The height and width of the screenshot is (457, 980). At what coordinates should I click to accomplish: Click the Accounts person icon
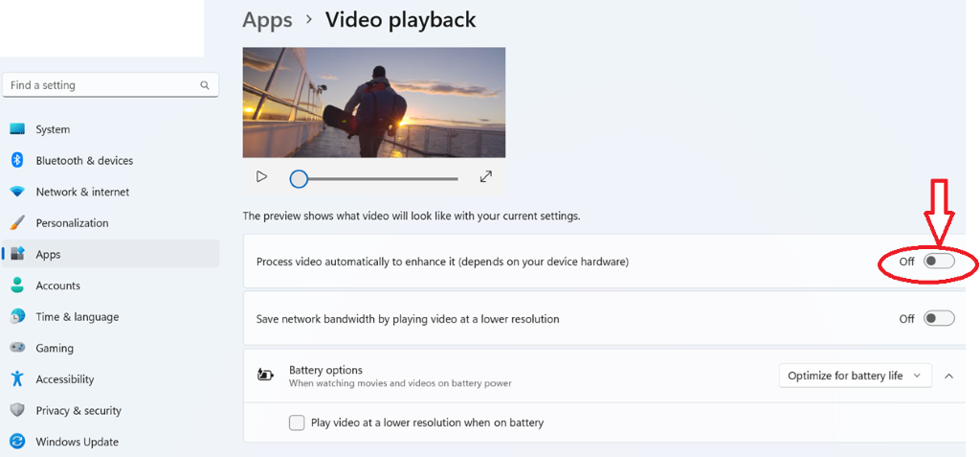point(17,286)
